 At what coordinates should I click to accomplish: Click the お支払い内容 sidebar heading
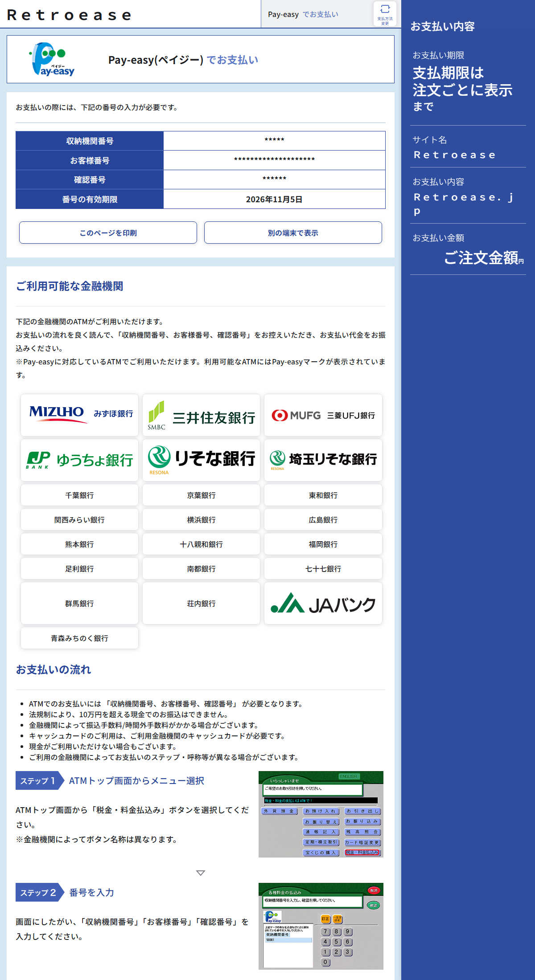(x=442, y=26)
